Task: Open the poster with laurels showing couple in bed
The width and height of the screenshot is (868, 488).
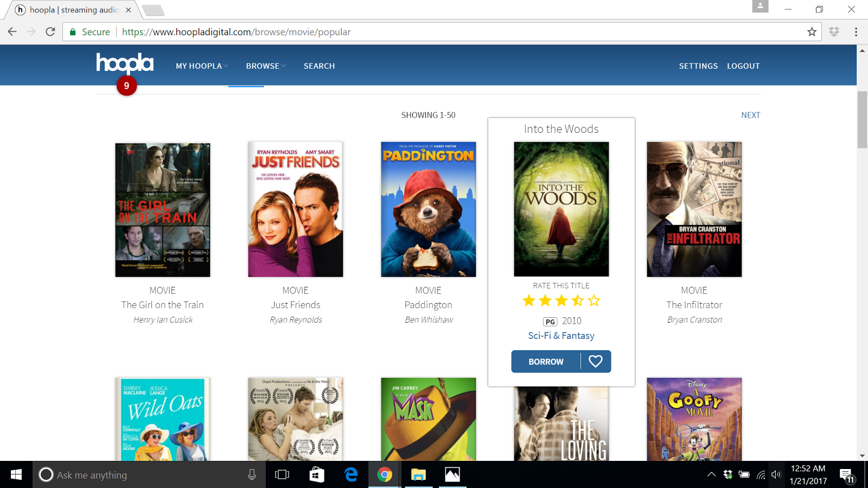Action: click(x=296, y=420)
